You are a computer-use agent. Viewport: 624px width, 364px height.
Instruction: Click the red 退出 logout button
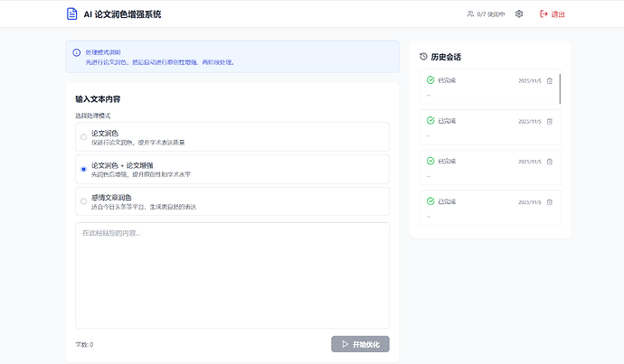coord(552,14)
